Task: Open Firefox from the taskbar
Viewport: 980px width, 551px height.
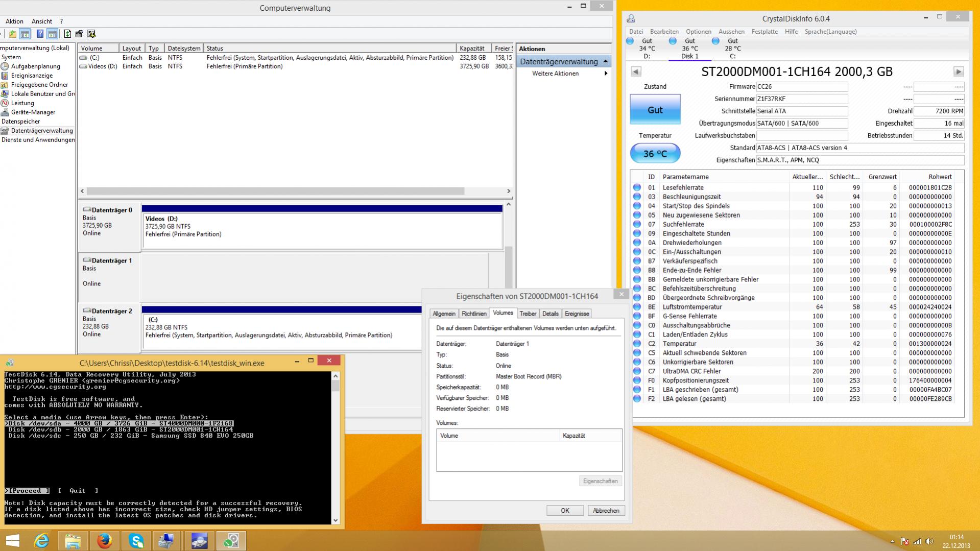Action: [104, 541]
